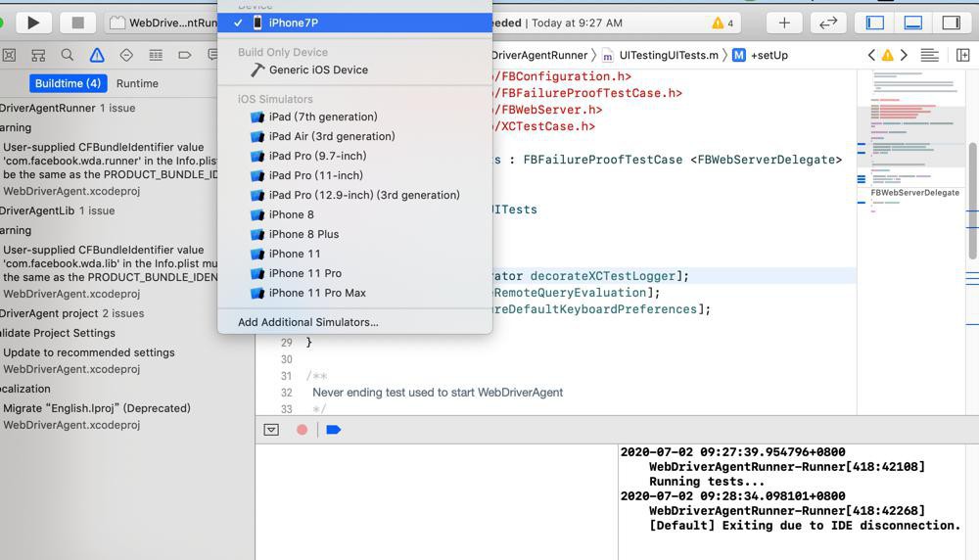The image size is (979, 560).
Task: Select iPhone 8 Plus simulator
Action: (354, 234)
